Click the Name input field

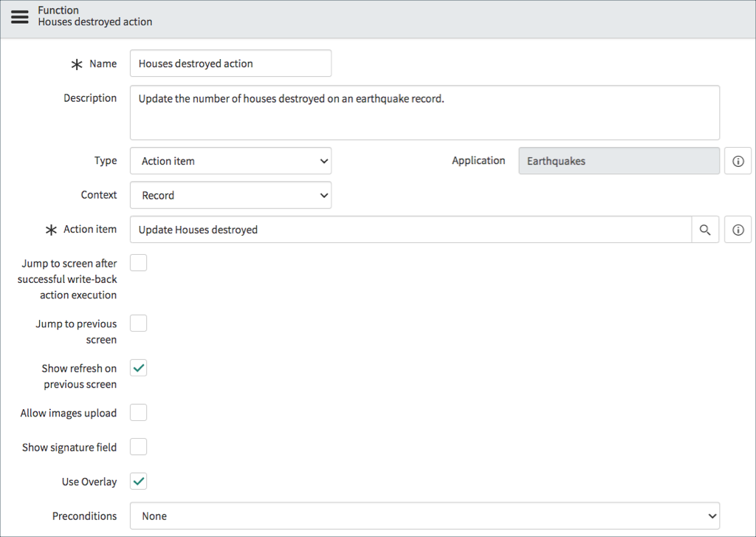[230, 64]
